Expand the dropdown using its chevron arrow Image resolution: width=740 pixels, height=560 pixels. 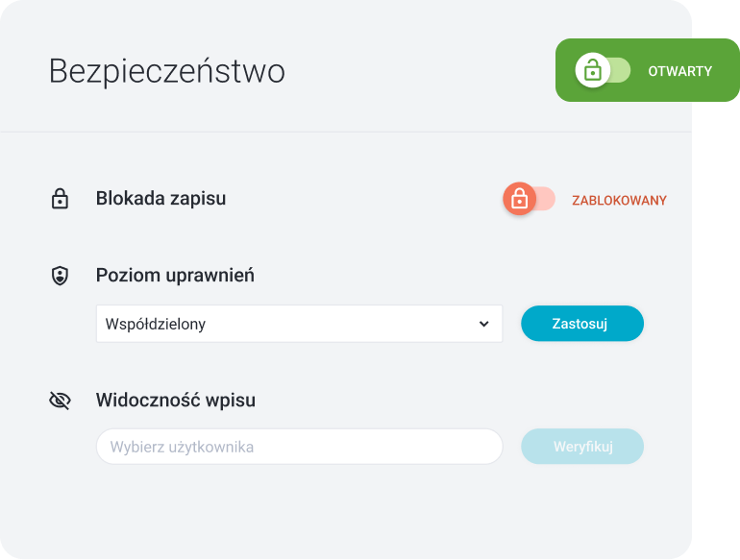(x=483, y=324)
